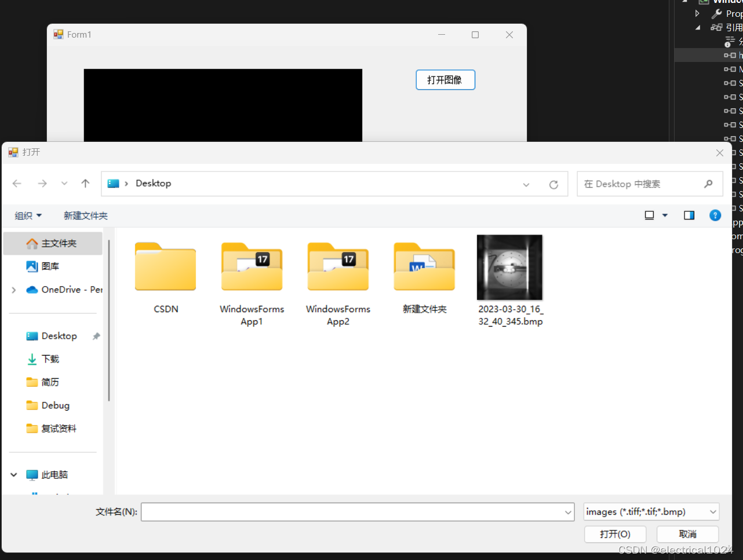Select the CSDN folder icon
Viewport: 743px width, 560px height.
coord(166,267)
